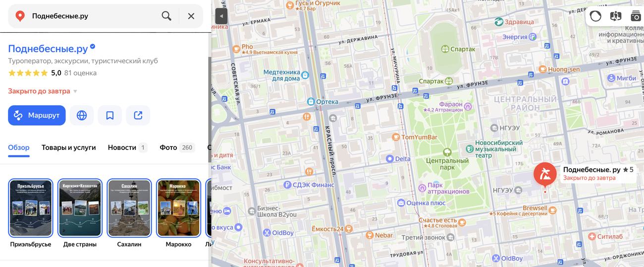The height and width of the screenshot is (267, 644).
Task: Click the search magnifier icon
Action: point(166,16)
